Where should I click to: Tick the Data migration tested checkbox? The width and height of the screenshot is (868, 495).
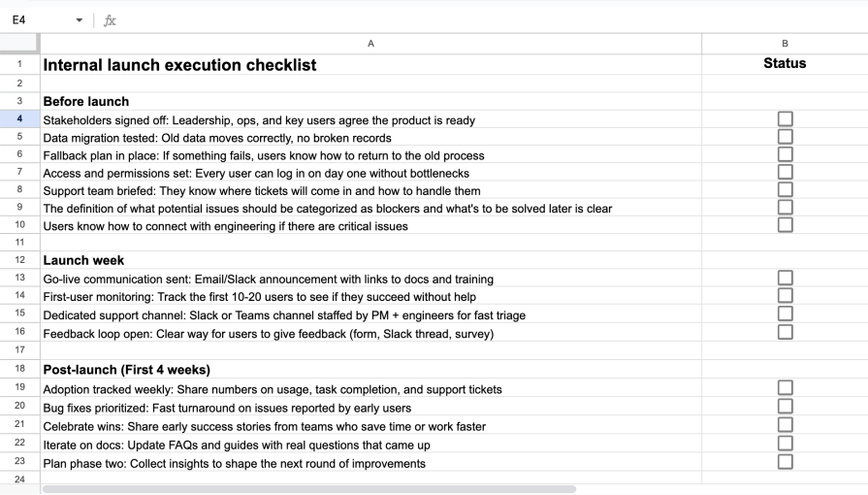click(x=786, y=137)
